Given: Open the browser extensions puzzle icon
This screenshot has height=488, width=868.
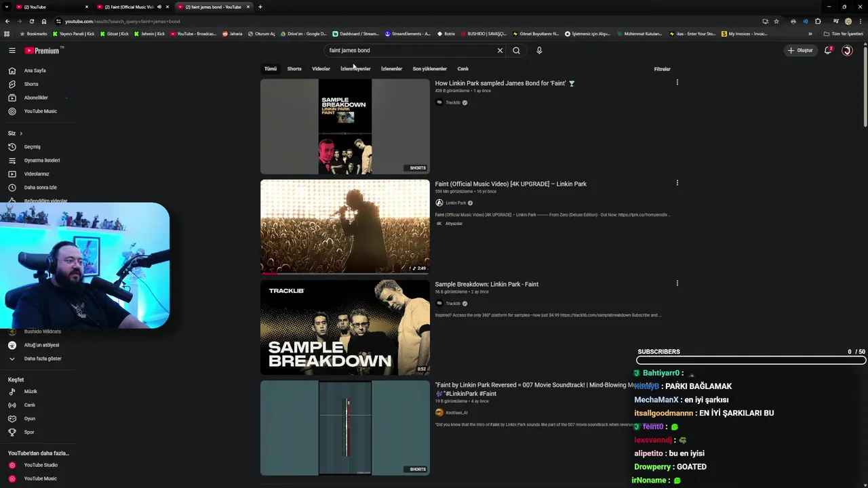Looking at the screenshot, I should point(818,21).
